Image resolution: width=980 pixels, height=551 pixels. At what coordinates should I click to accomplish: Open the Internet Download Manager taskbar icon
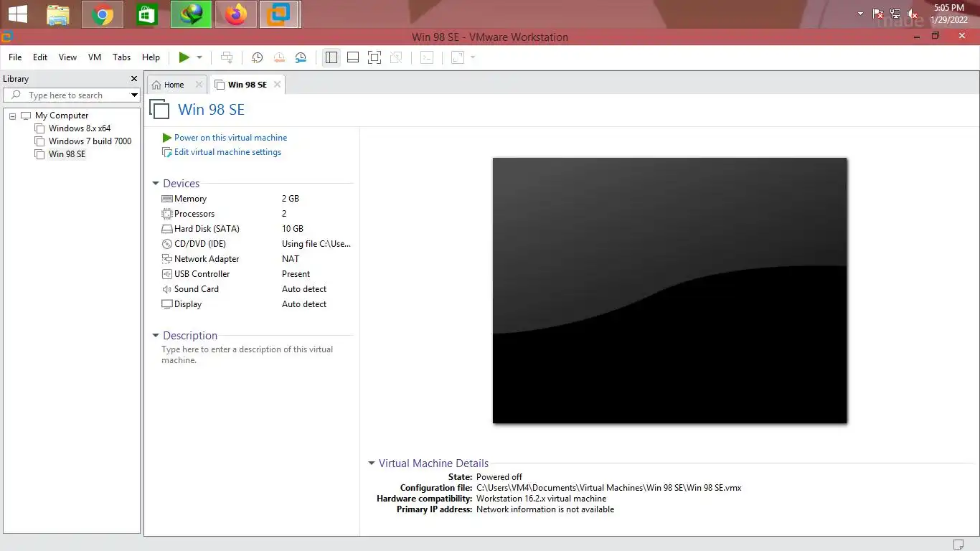pos(191,14)
